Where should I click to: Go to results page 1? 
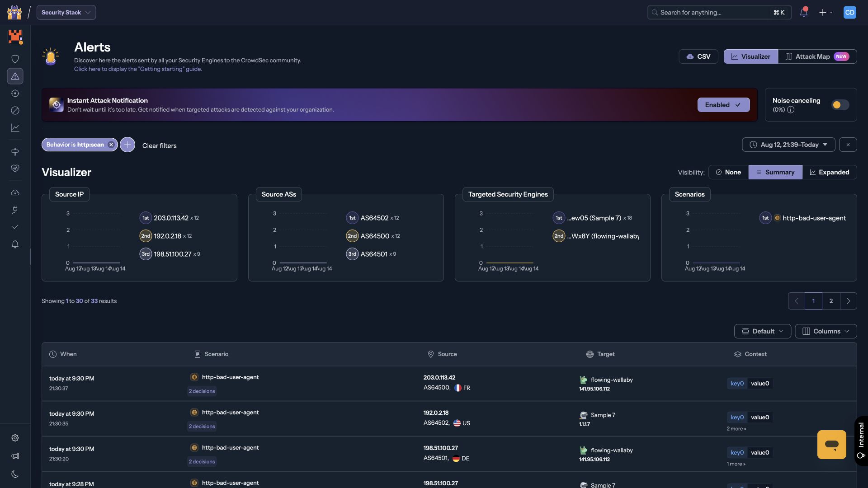(813, 301)
